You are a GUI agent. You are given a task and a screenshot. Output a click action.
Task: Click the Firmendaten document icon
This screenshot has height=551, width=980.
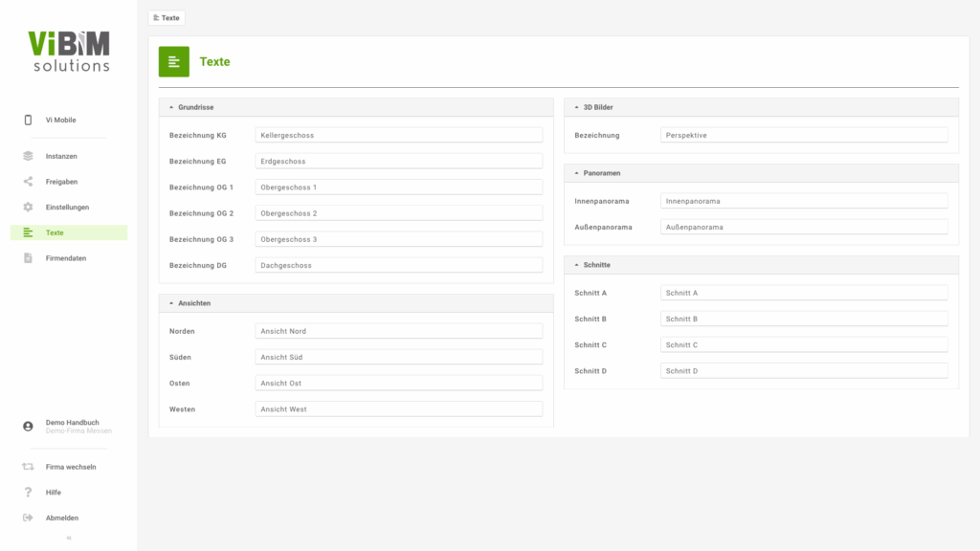pos(28,258)
